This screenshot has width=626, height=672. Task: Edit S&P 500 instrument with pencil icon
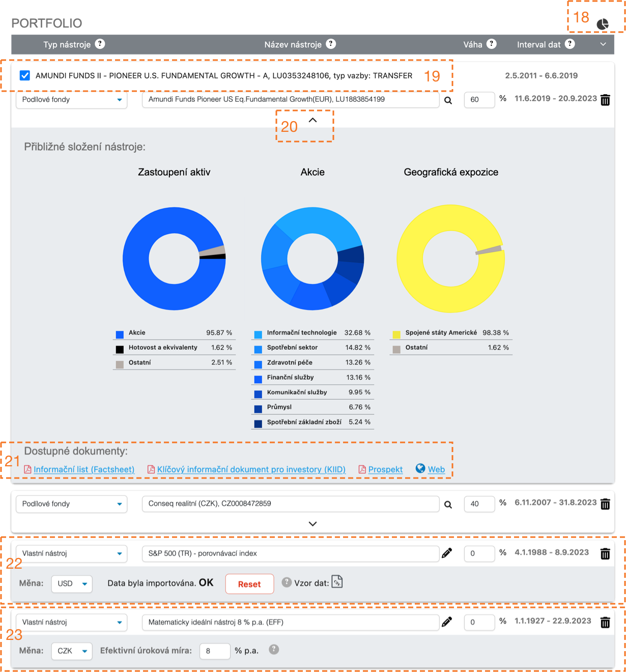[447, 553]
